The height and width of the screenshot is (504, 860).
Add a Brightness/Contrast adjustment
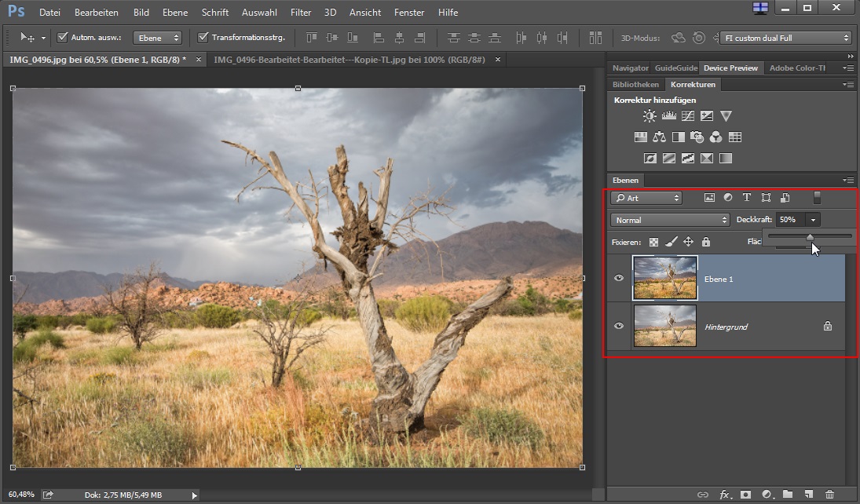click(650, 115)
